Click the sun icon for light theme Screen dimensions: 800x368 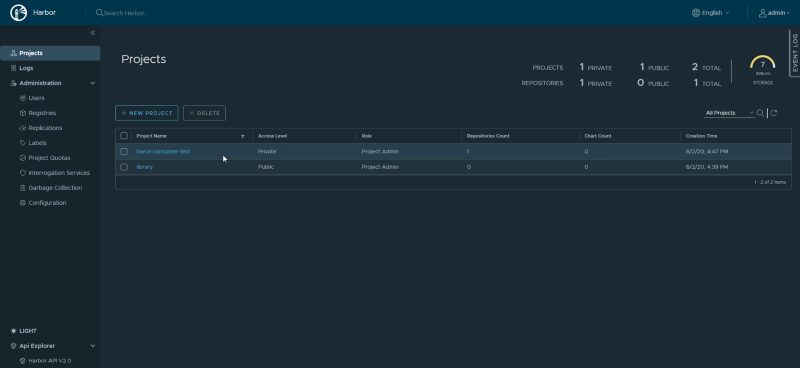(x=14, y=331)
